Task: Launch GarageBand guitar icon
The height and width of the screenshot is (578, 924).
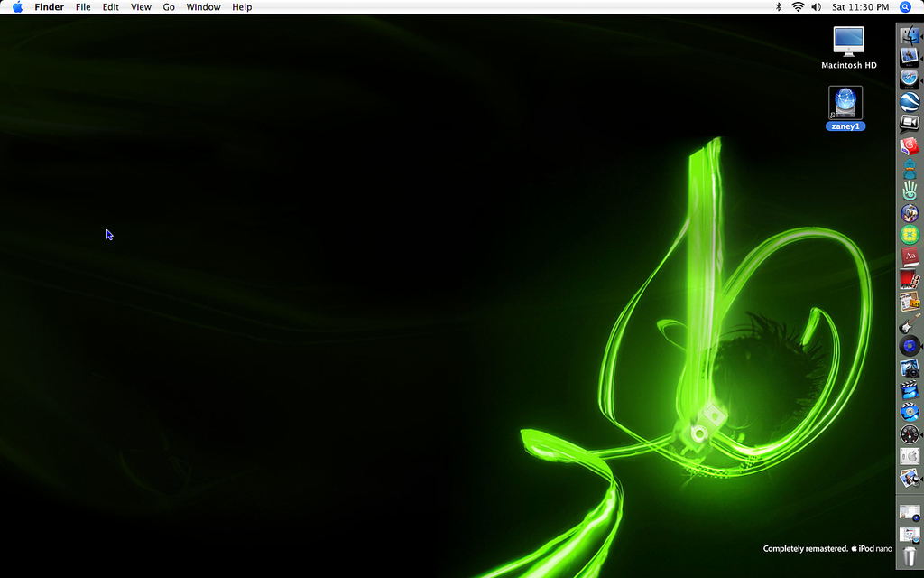Action: pos(910,323)
